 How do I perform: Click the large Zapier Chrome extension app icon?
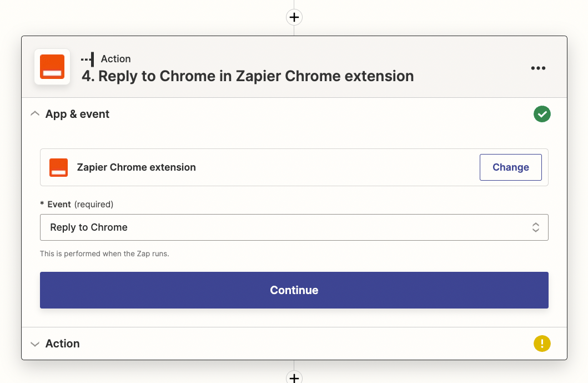pyautogui.click(x=52, y=67)
